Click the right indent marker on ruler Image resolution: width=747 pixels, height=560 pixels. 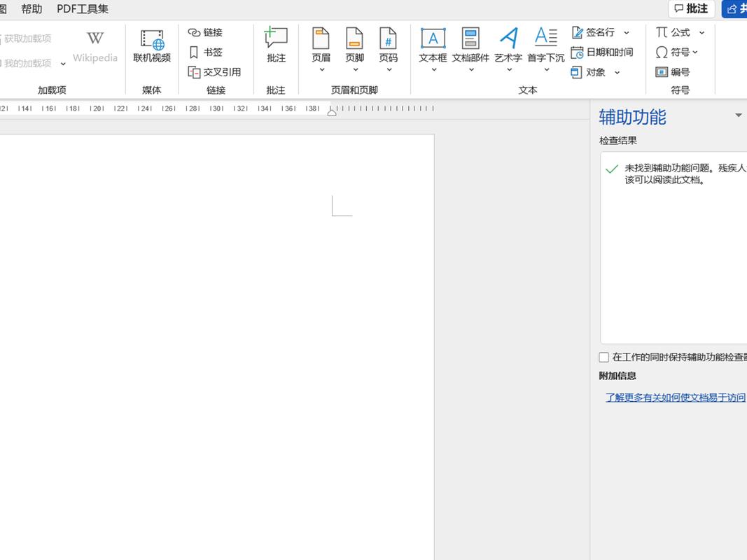(332, 113)
